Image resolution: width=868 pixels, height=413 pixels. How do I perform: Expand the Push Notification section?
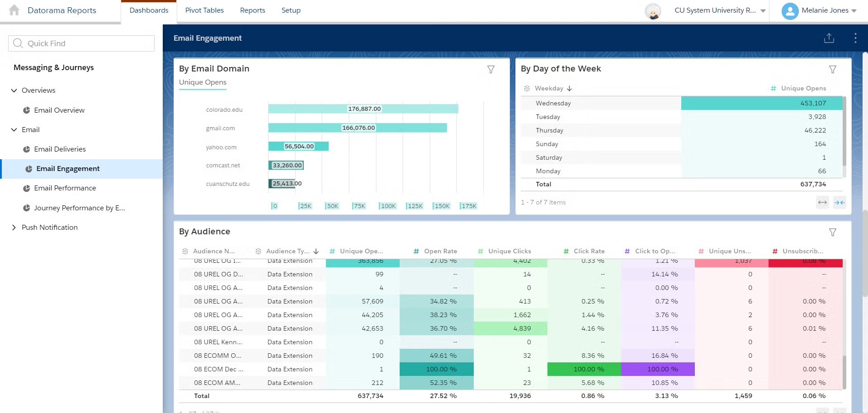[14, 228]
